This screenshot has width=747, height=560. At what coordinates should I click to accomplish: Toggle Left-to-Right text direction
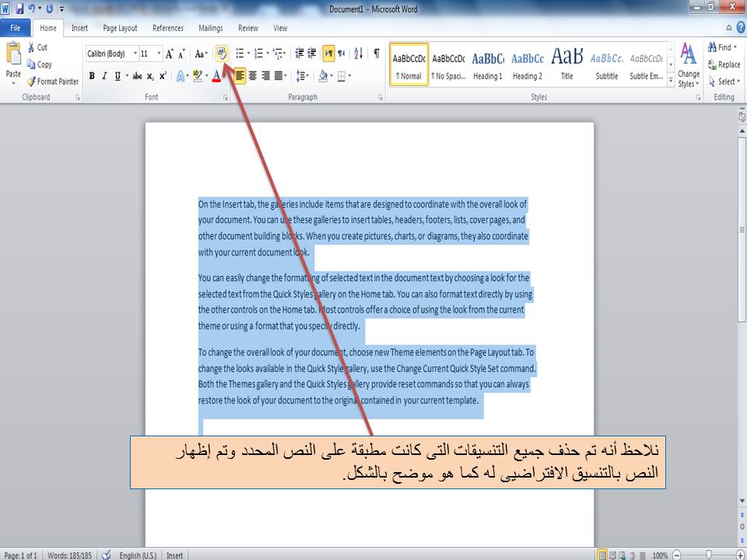coord(328,54)
